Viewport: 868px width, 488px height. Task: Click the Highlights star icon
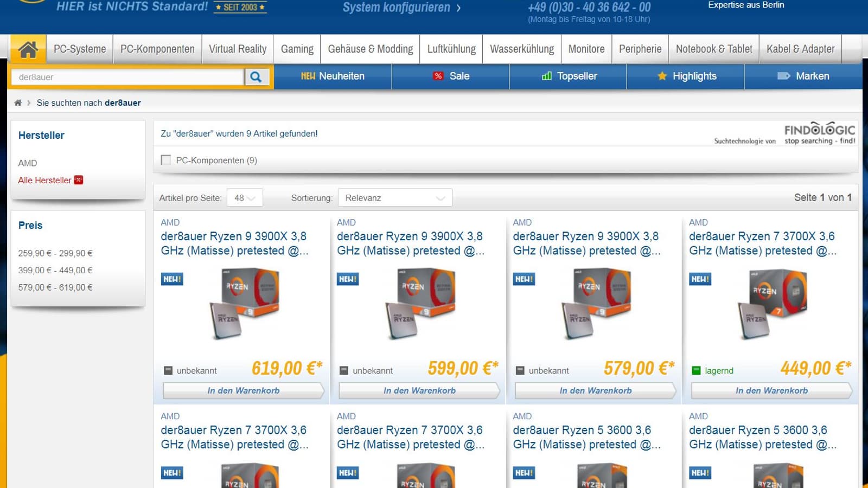[662, 76]
